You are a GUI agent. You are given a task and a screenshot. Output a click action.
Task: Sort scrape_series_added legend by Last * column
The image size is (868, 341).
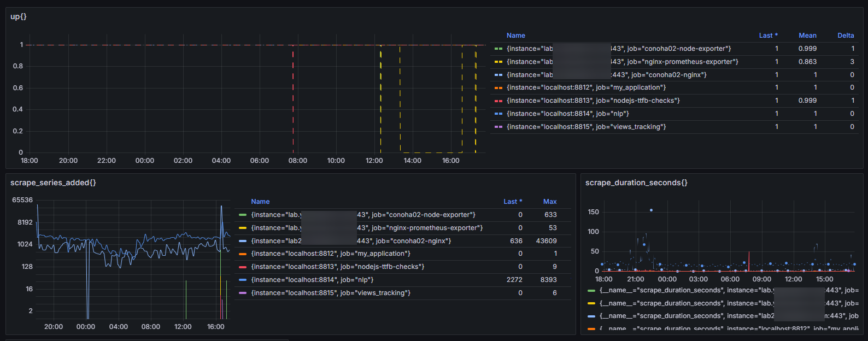[x=512, y=202]
